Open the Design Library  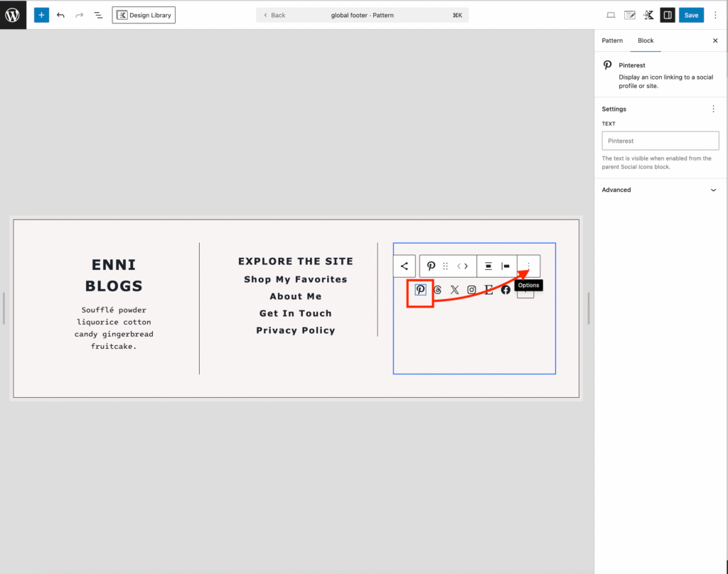pyautogui.click(x=144, y=15)
